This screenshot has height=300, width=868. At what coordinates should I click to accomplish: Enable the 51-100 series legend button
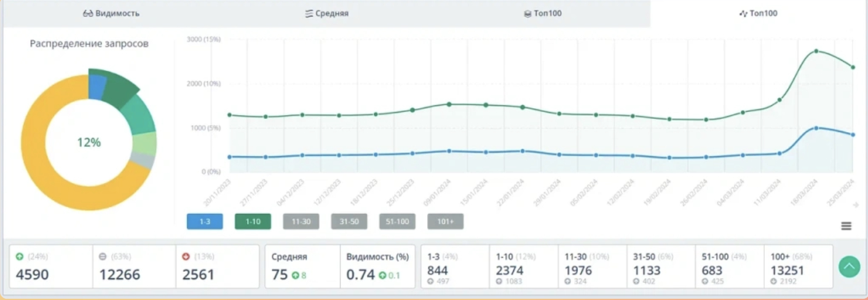click(397, 221)
